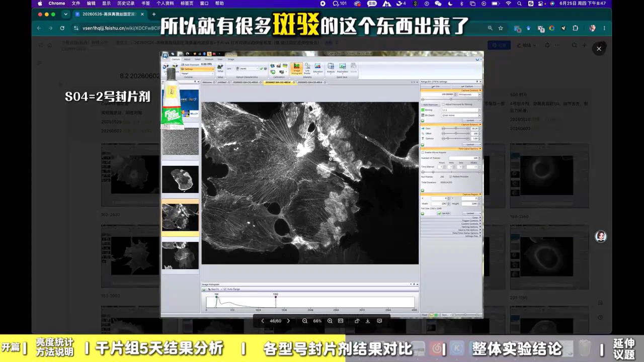
Task: Click the Analysis quick save button
Action: point(331,69)
